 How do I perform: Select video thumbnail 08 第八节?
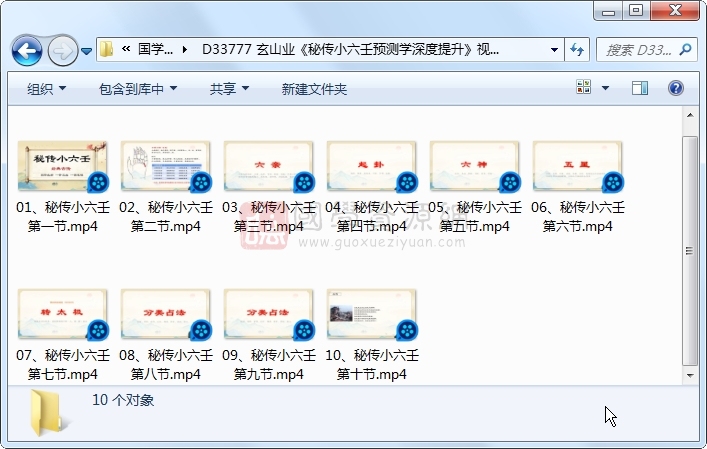click(165, 314)
